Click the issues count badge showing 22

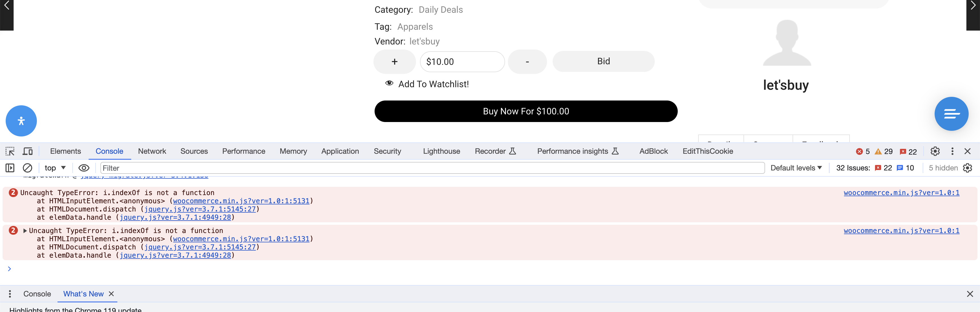pyautogui.click(x=908, y=152)
